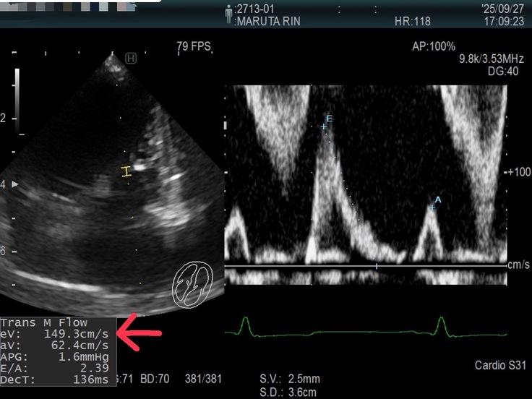Screen dimensions: 532x399
Task: Select the aV 62.4cm/s measurement
Action: pos(56,344)
